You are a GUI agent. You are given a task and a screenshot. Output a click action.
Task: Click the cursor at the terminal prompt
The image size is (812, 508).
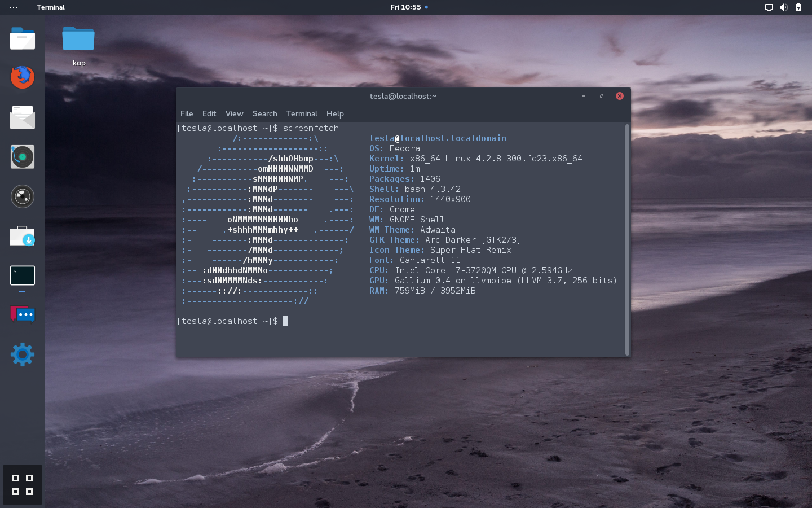coord(285,321)
